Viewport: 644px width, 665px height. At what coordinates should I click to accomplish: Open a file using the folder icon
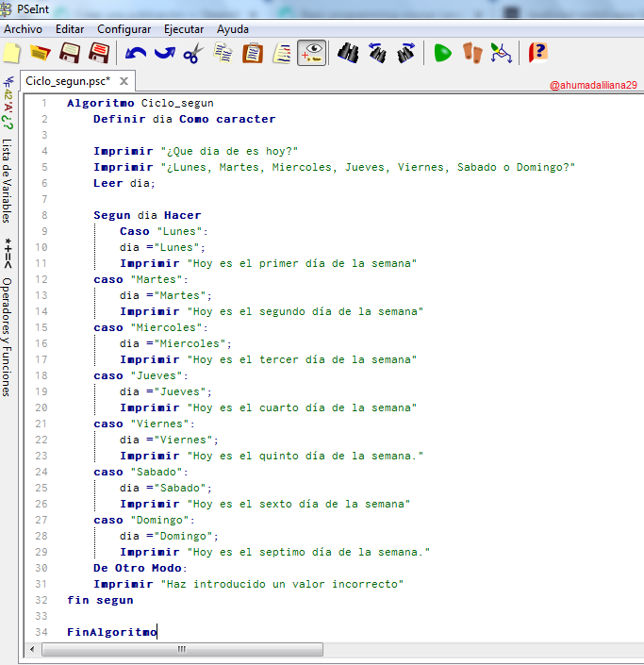[x=41, y=54]
